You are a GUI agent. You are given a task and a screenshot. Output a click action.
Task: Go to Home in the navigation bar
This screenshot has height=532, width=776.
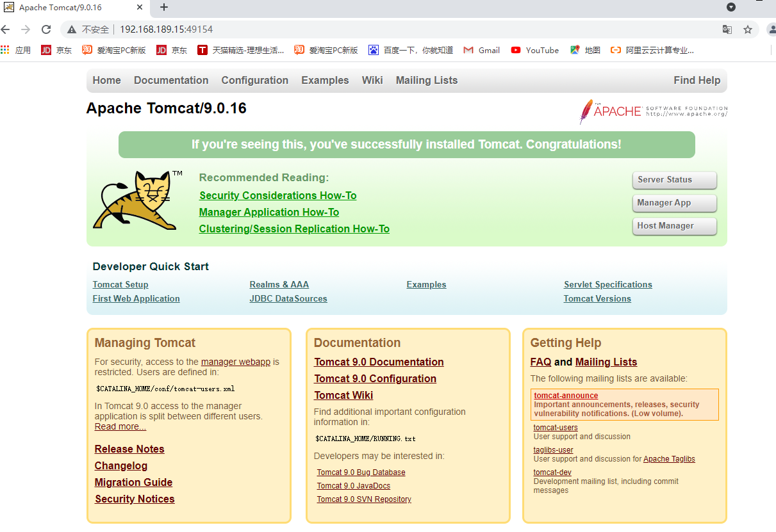pyautogui.click(x=106, y=80)
